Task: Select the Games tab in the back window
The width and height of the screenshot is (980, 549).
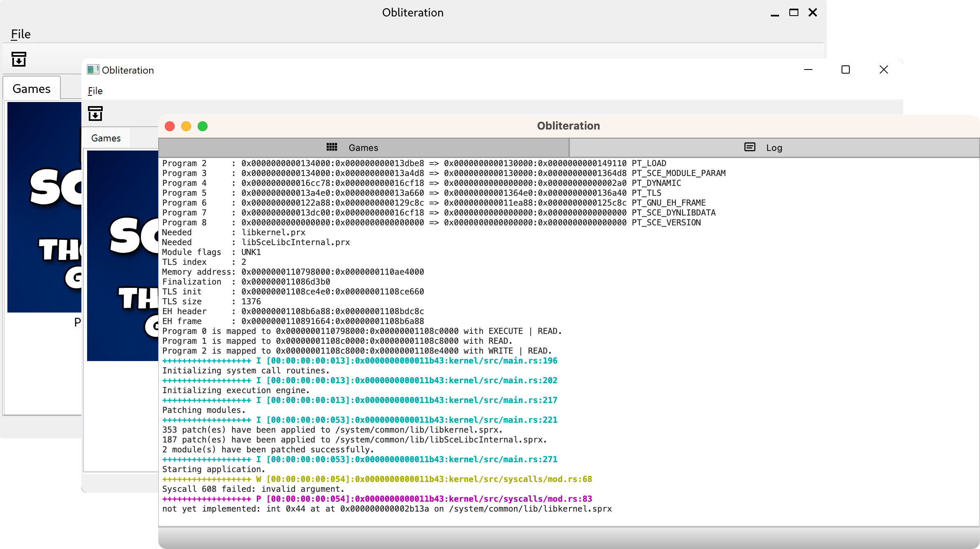Action: 32,88
